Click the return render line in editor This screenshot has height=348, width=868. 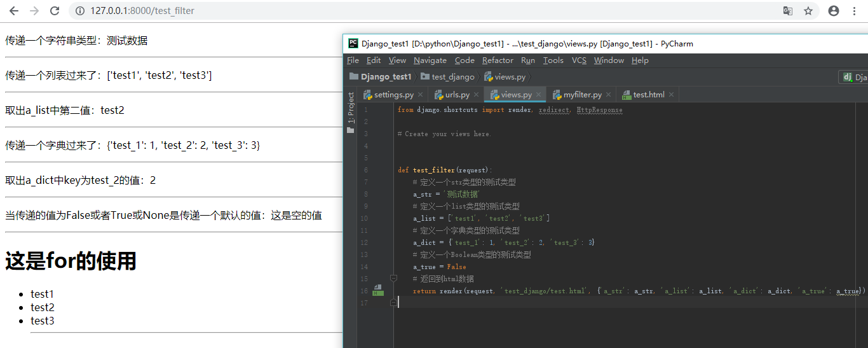[639, 291]
